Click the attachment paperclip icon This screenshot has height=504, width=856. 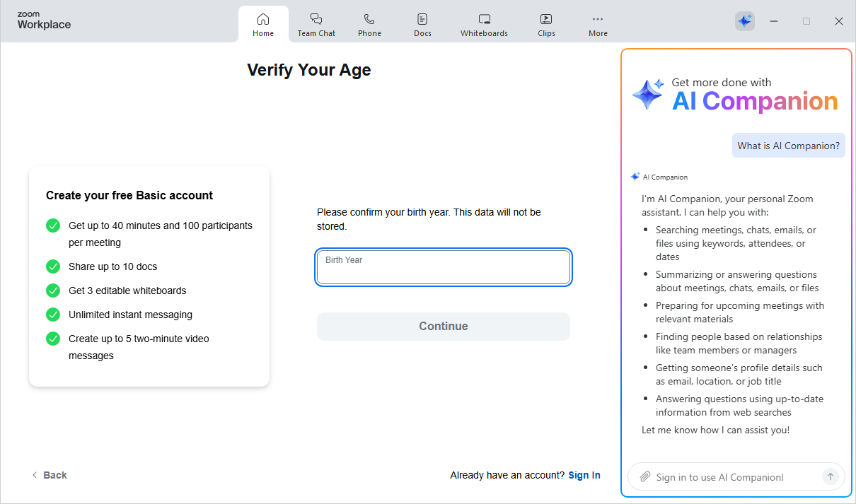(644, 477)
